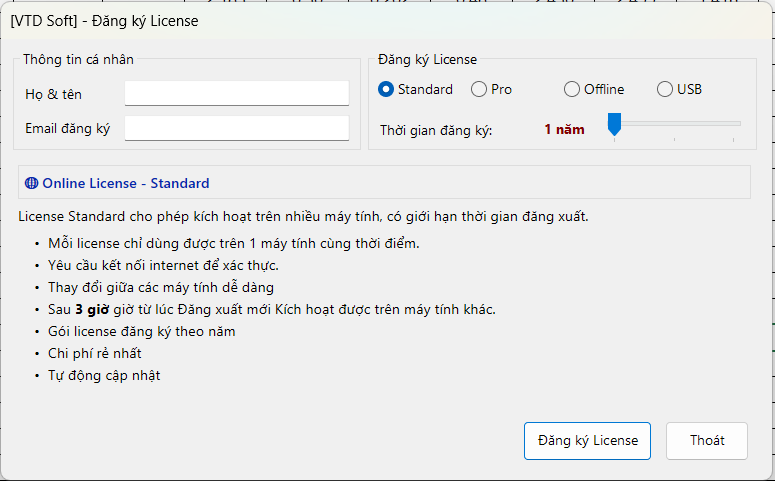Screen dimensions: 775x481
Task: Select the Standard license radio button
Action: click(386, 90)
